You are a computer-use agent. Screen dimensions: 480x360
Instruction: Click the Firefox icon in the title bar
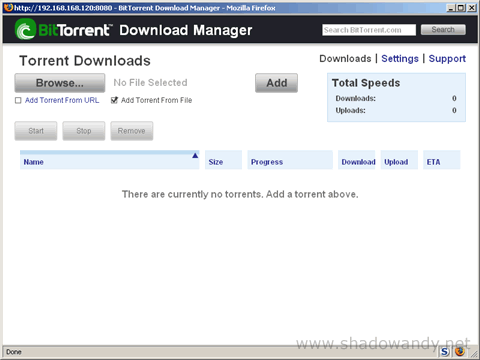pos(8,8)
